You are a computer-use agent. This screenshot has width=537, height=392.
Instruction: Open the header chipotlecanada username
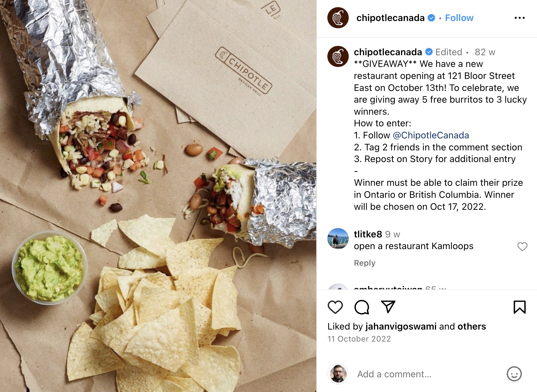coord(390,18)
